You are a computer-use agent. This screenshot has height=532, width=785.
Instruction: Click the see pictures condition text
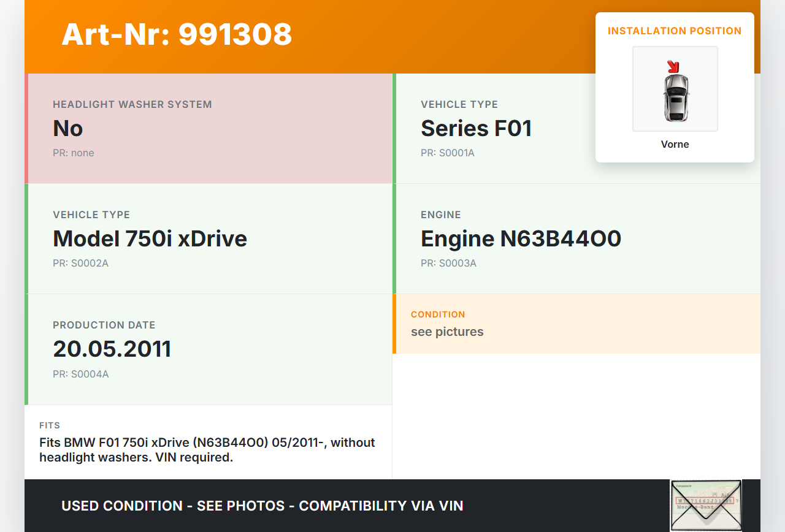pyautogui.click(x=447, y=332)
